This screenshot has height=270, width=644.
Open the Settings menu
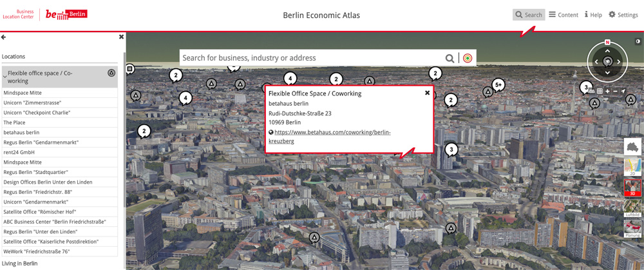coord(623,15)
